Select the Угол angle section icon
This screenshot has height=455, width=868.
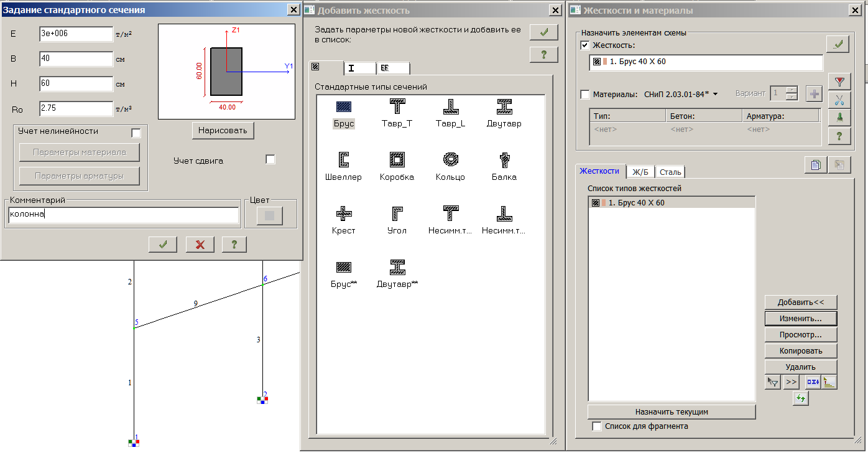[397, 213]
